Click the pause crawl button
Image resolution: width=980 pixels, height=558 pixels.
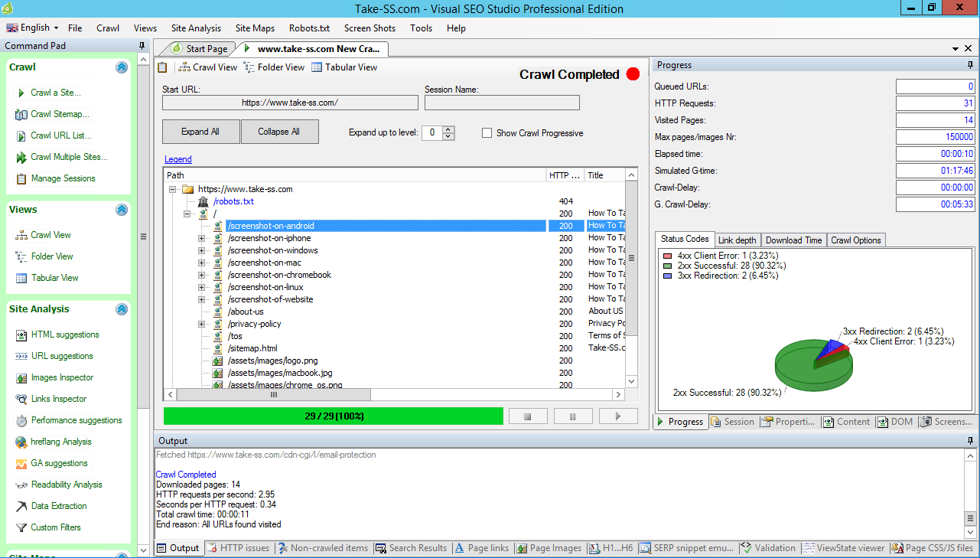pos(572,416)
